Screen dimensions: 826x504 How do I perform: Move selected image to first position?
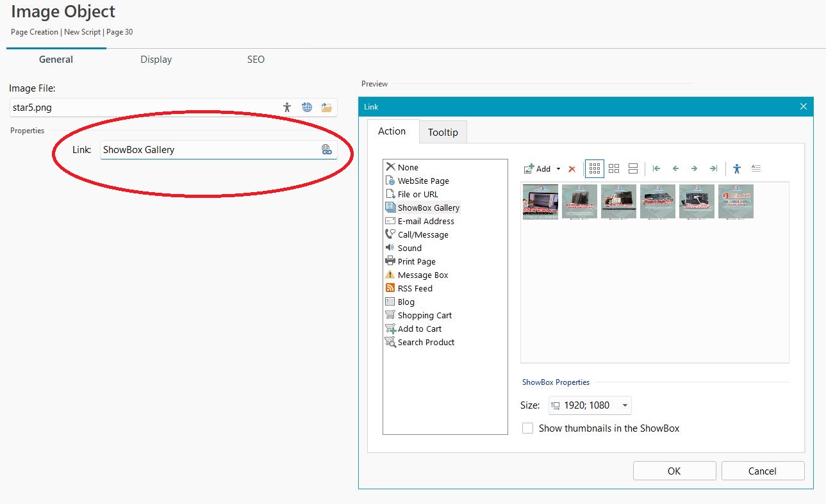656,168
